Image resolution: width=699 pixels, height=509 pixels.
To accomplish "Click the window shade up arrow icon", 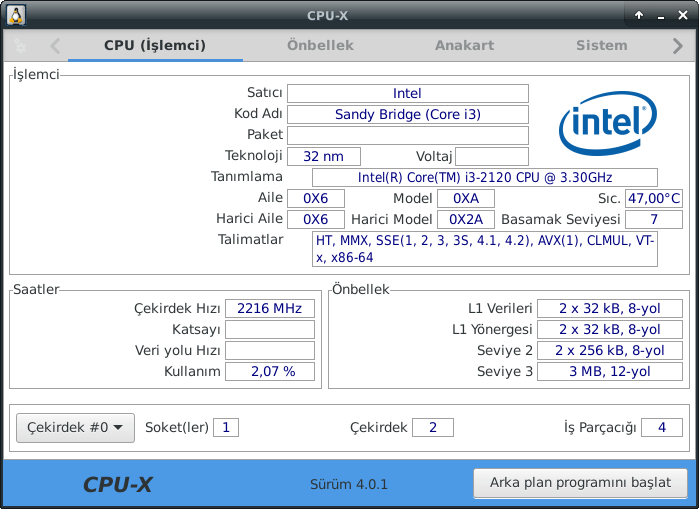I will coord(639,15).
